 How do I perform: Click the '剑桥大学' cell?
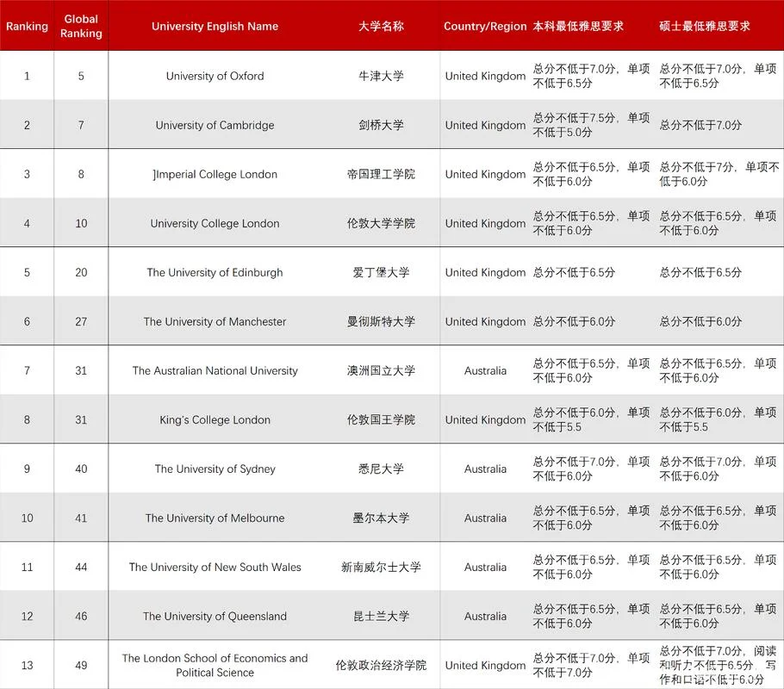381,125
